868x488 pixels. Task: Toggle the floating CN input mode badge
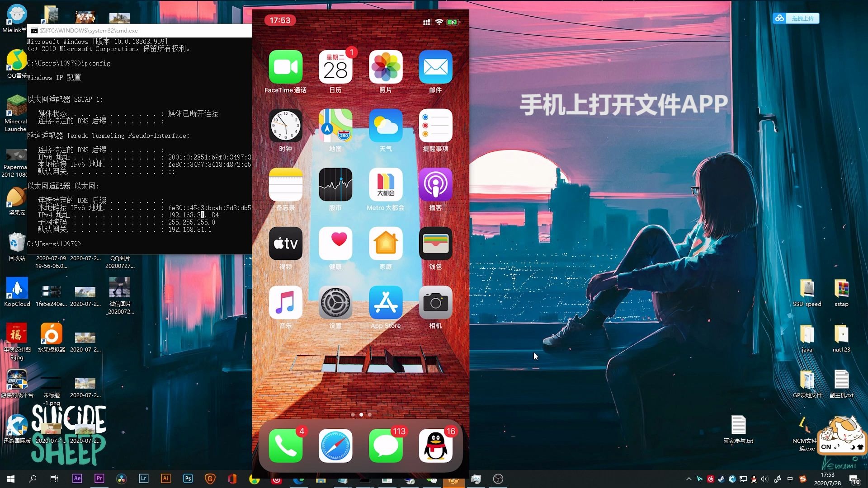tap(827, 446)
